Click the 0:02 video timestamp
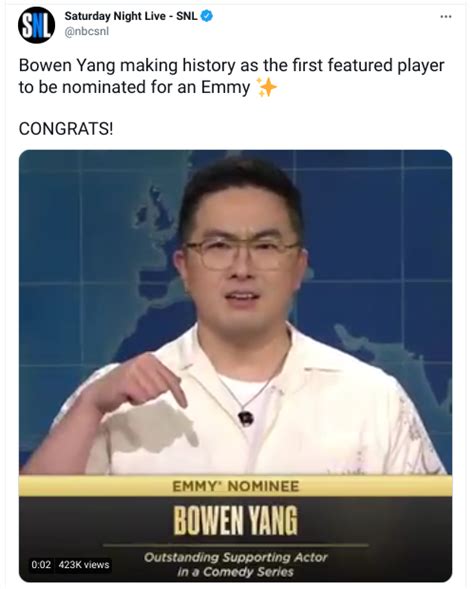This screenshot has height=589, width=474. pos(41,565)
